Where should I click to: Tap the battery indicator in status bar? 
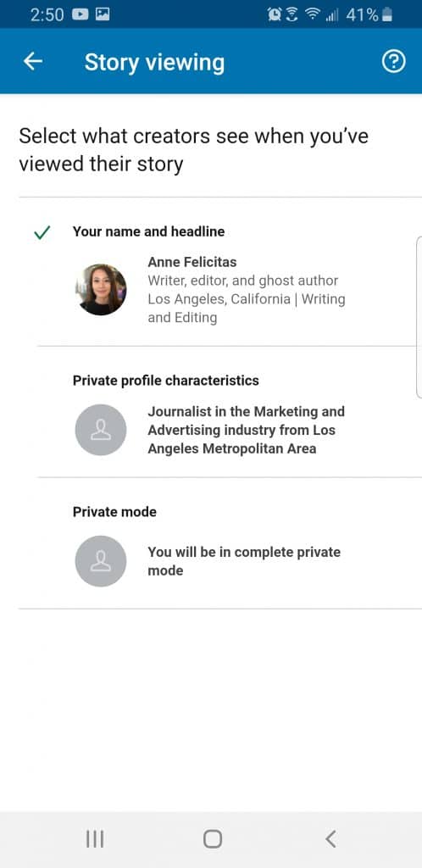click(x=387, y=14)
